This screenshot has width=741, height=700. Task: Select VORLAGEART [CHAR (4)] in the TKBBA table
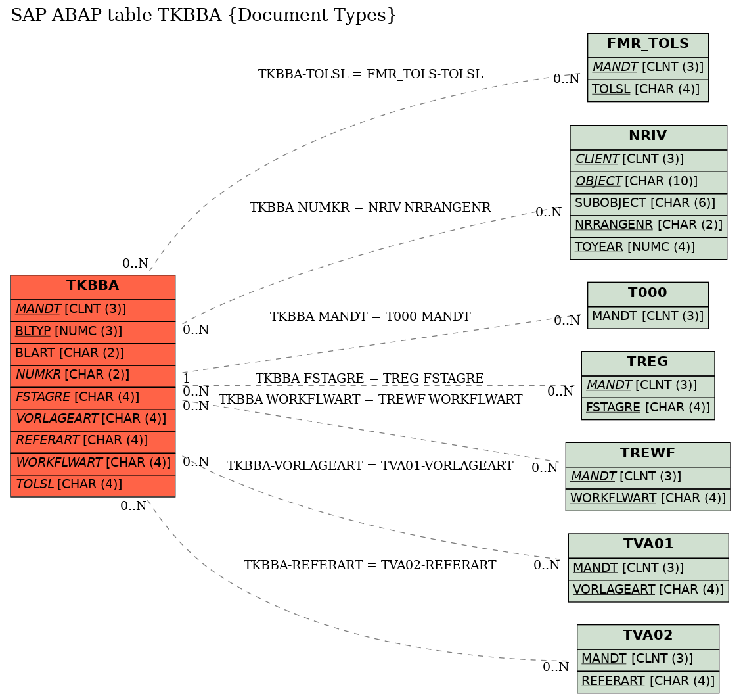93,420
